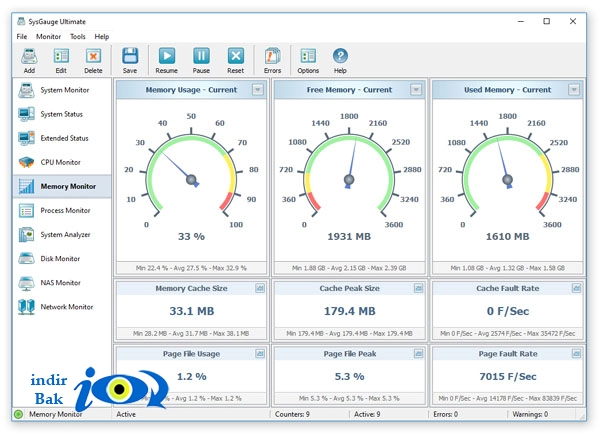
Task: Click the 33.1 MB cache size value
Action: pos(192,311)
